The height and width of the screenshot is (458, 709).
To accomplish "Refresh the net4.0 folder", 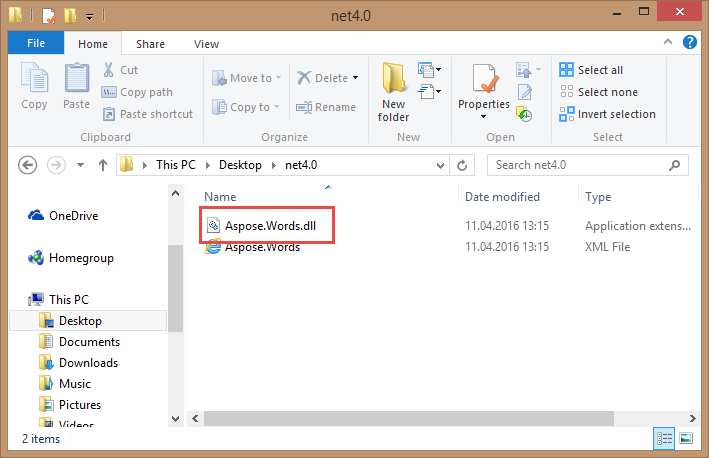I will click(x=462, y=165).
